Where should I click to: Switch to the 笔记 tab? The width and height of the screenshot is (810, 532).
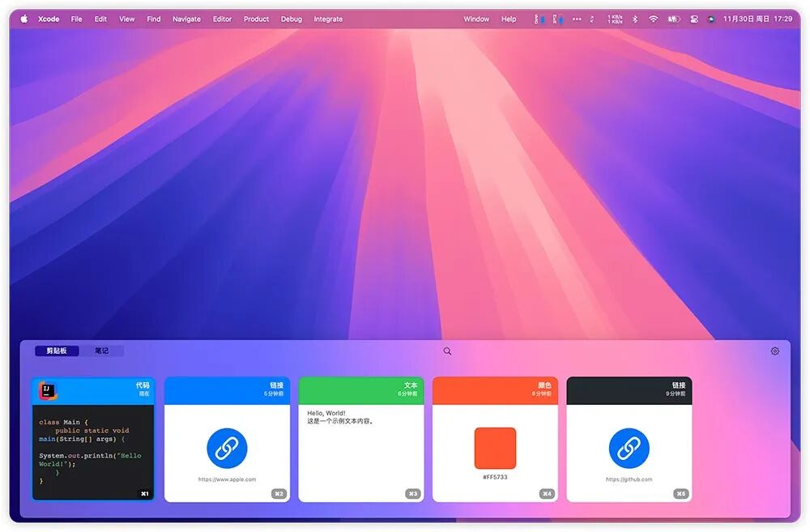[101, 351]
